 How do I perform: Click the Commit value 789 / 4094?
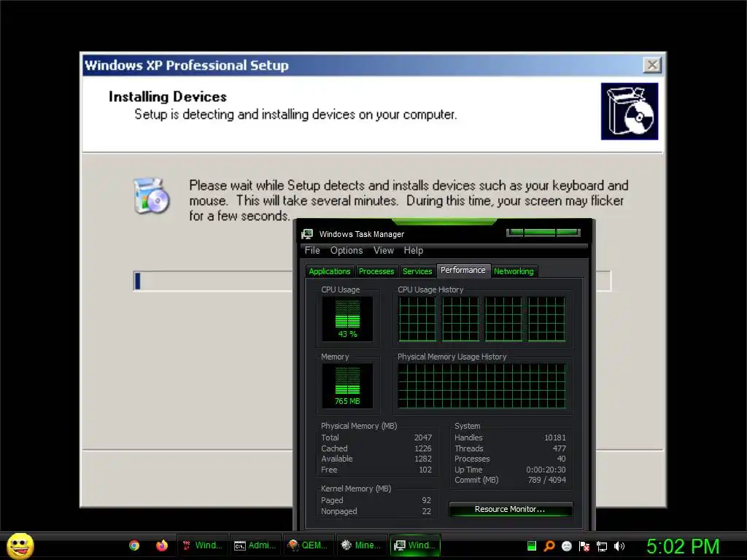[x=547, y=481]
